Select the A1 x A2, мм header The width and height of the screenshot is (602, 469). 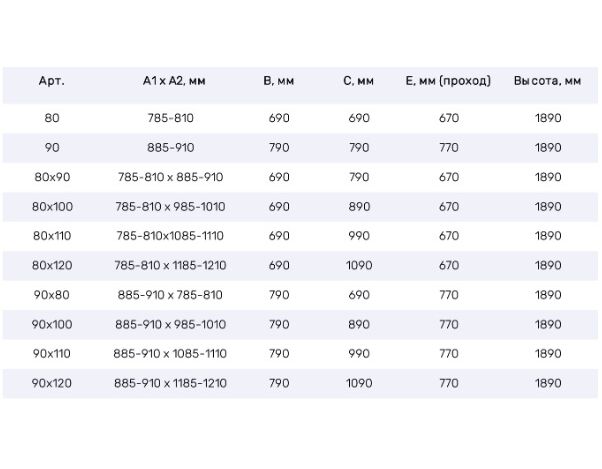174,81
